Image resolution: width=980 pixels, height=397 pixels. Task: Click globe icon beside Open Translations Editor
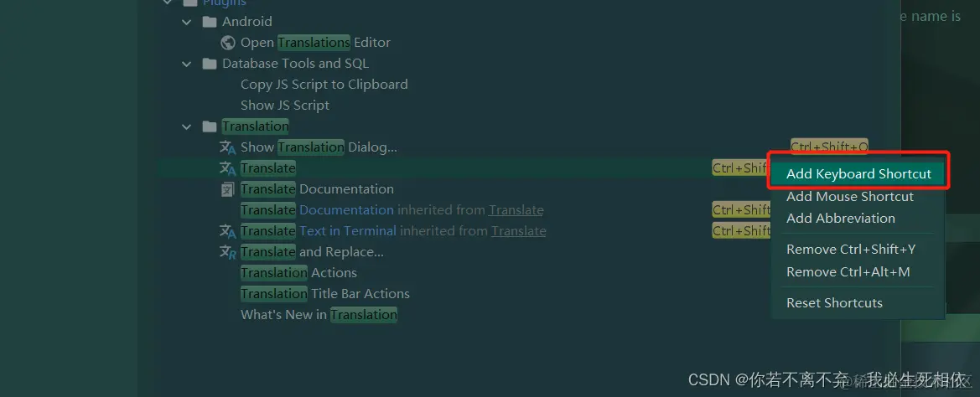pyautogui.click(x=227, y=43)
